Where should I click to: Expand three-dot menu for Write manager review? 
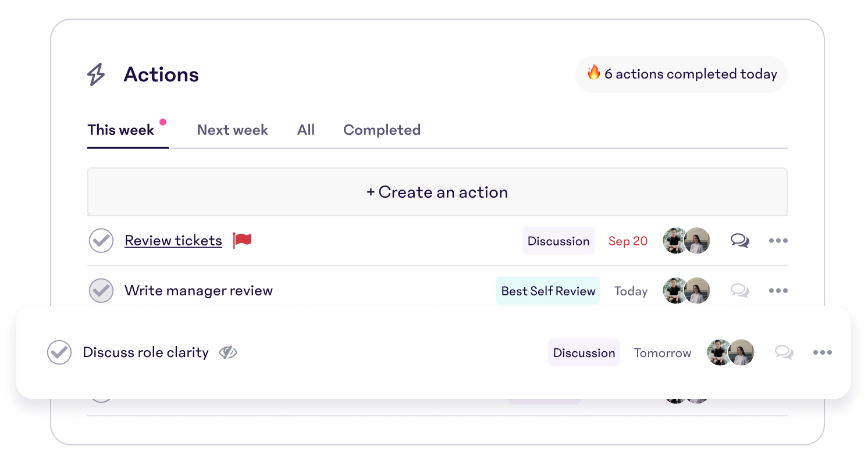[x=778, y=291]
